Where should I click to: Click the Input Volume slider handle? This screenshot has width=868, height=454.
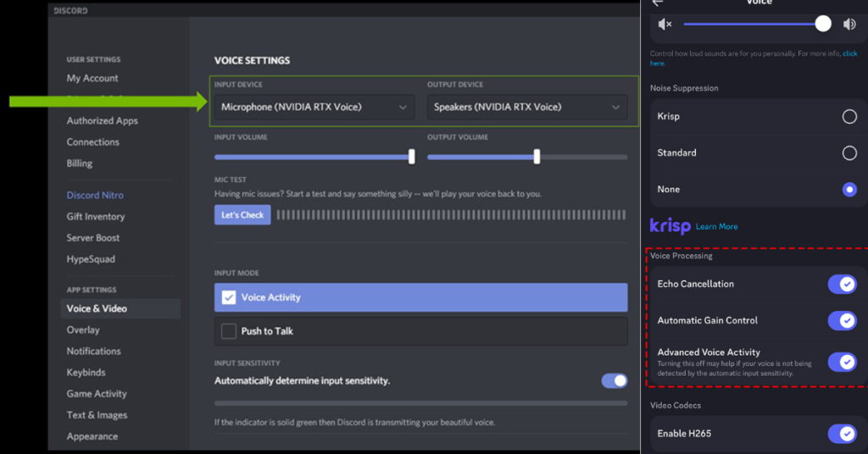[412, 157]
